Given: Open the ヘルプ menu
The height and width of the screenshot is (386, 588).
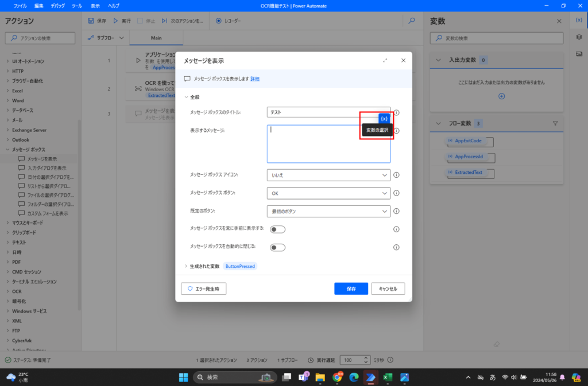Looking at the screenshot, I should (x=114, y=6).
